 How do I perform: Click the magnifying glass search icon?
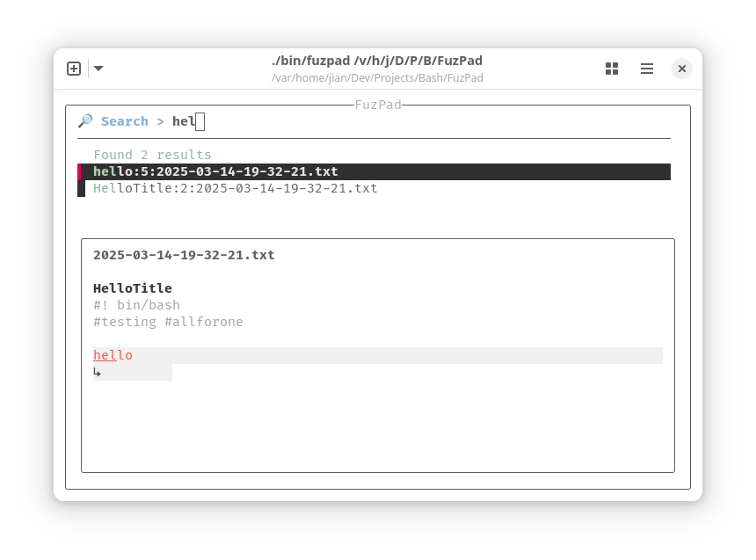(x=85, y=121)
